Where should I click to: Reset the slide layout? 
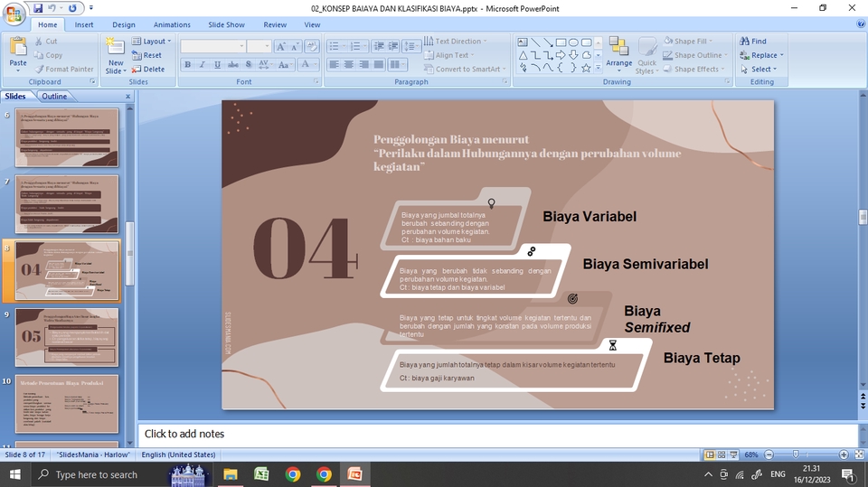146,55
